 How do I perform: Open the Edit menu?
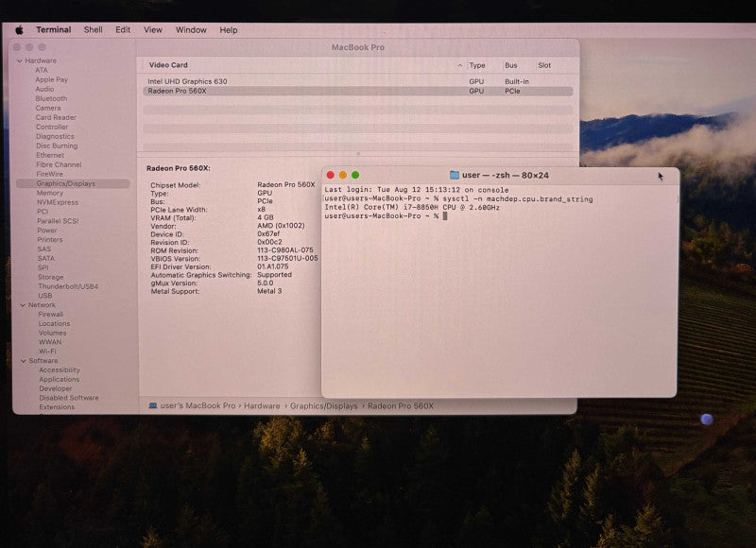[x=123, y=30]
